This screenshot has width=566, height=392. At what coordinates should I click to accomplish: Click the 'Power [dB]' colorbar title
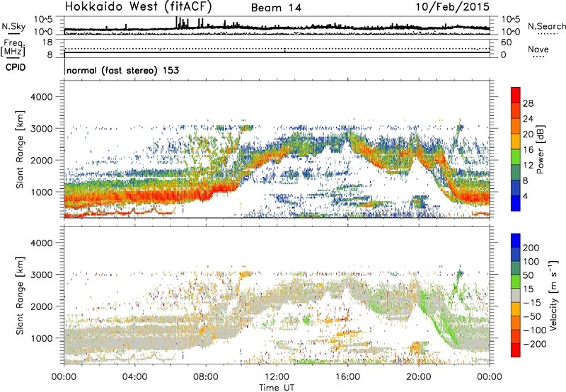pos(540,149)
